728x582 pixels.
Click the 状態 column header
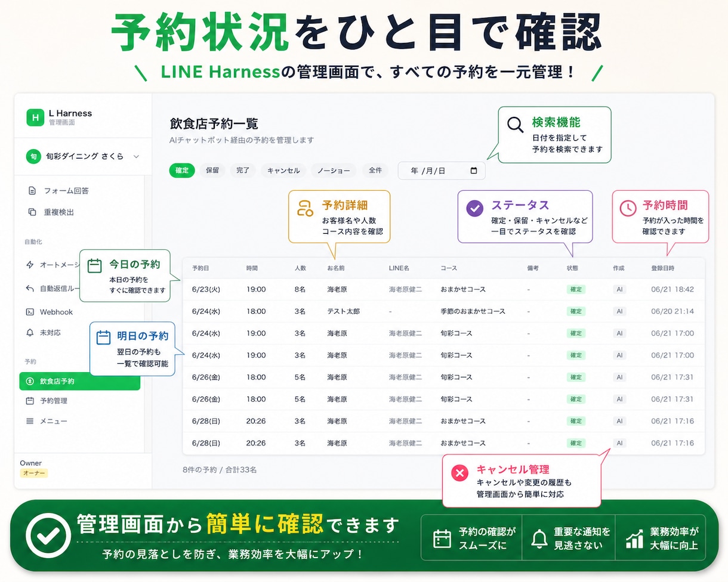(x=572, y=268)
